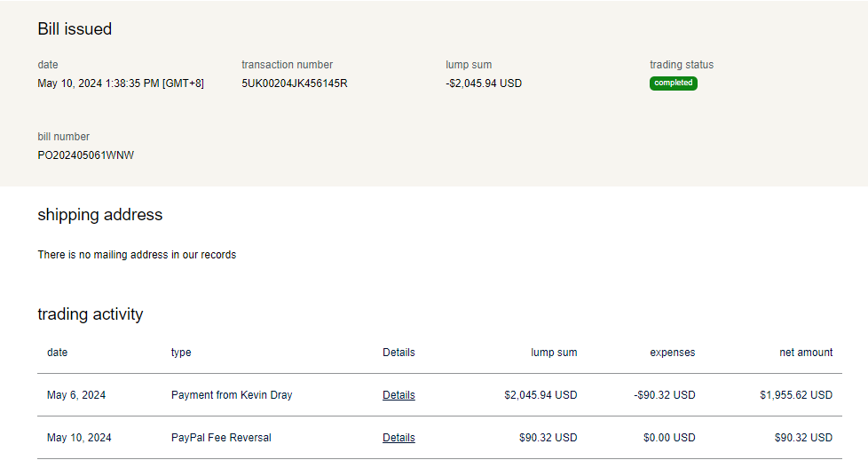The image size is (868, 468).
Task: Click the no mailing address message
Action: pos(137,255)
